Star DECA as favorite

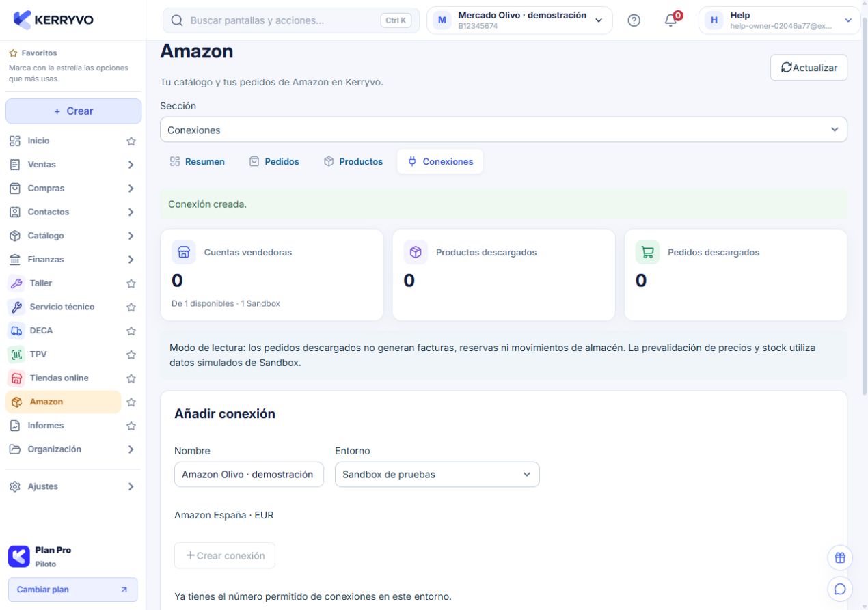[x=131, y=331]
